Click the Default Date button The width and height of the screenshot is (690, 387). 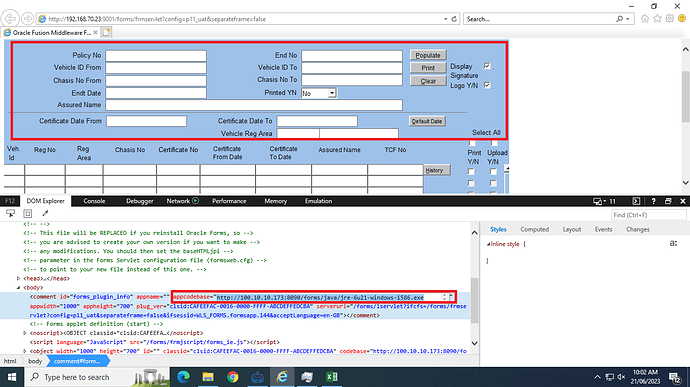(426, 121)
